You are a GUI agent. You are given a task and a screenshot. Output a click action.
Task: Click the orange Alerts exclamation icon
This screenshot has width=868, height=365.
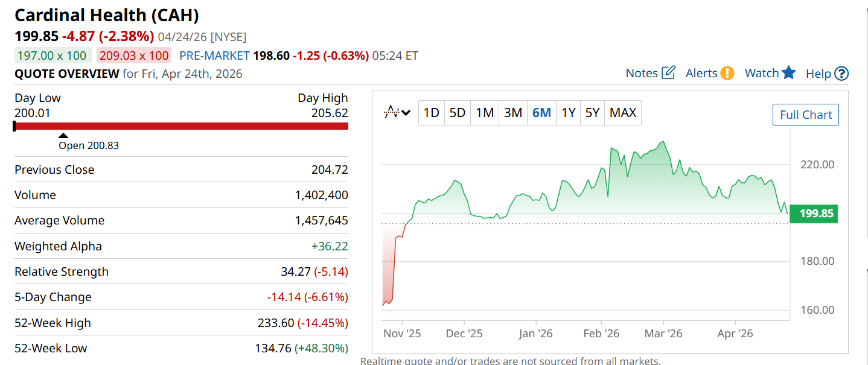pyautogui.click(x=727, y=73)
